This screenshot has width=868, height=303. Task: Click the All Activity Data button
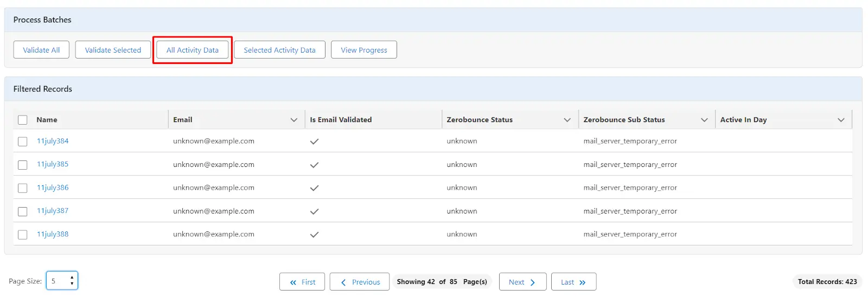coord(193,50)
